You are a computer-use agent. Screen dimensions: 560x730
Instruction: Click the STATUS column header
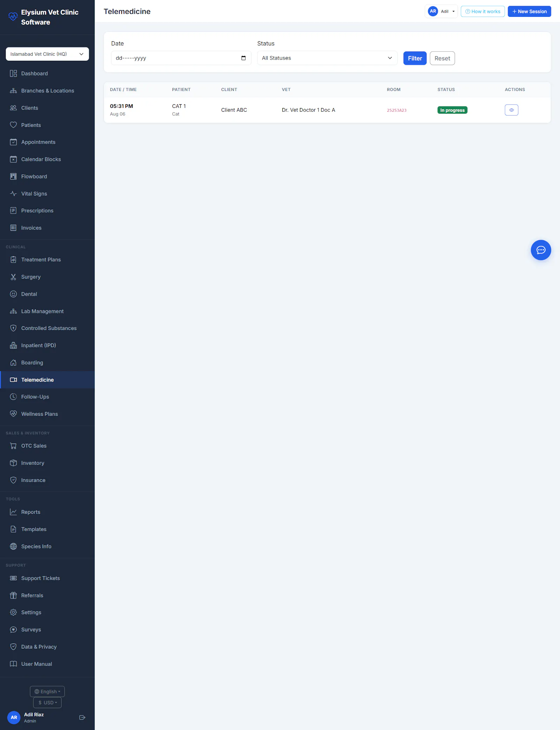[446, 90]
